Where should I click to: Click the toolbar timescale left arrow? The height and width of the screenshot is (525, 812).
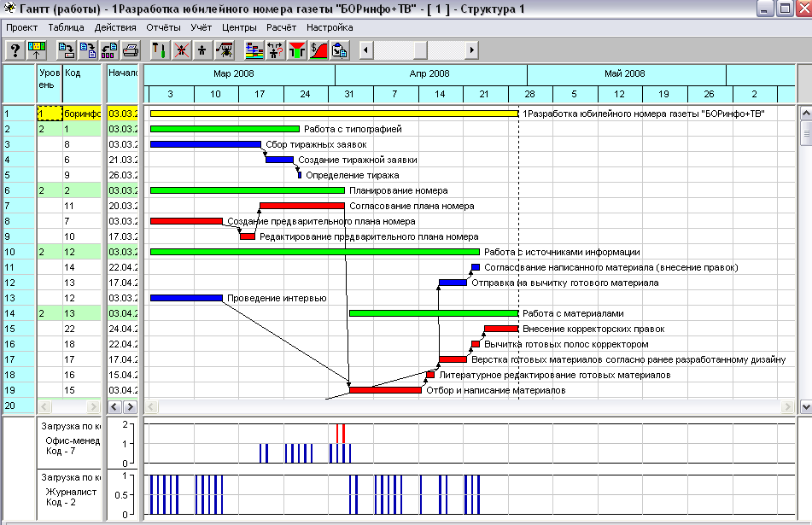point(366,50)
